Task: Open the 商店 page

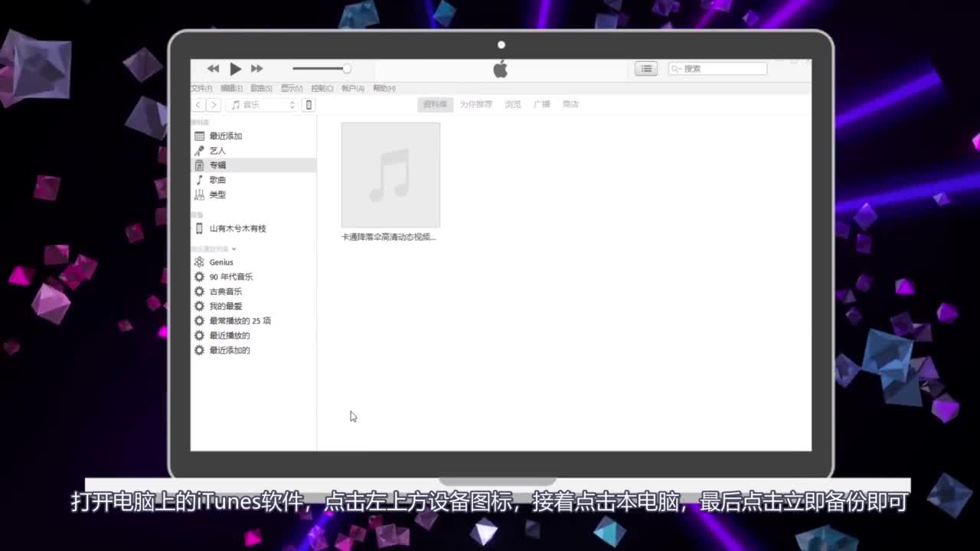Action: coord(570,104)
